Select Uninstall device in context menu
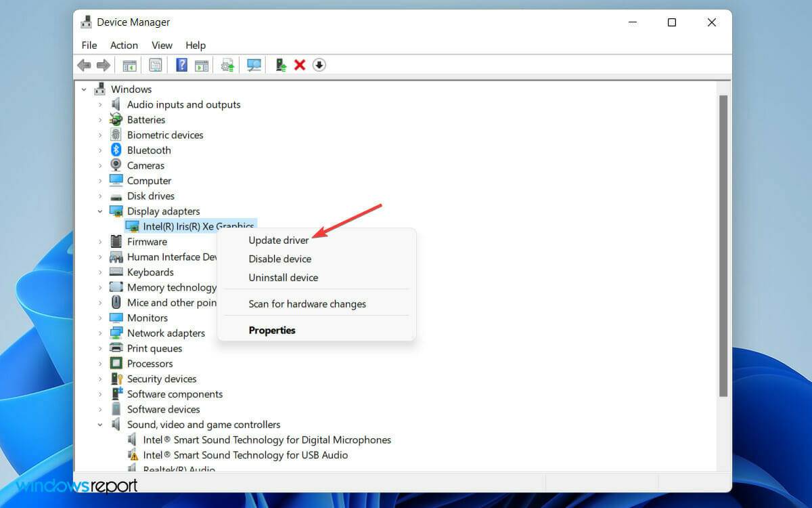 click(283, 278)
